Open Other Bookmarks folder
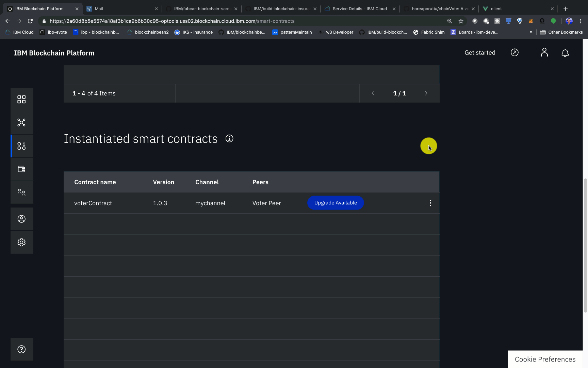Image resolution: width=588 pixels, height=368 pixels. pos(561,32)
